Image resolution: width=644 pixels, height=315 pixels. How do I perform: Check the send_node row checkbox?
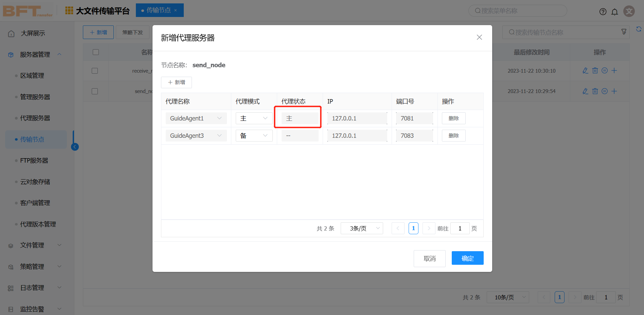click(x=96, y=91)
